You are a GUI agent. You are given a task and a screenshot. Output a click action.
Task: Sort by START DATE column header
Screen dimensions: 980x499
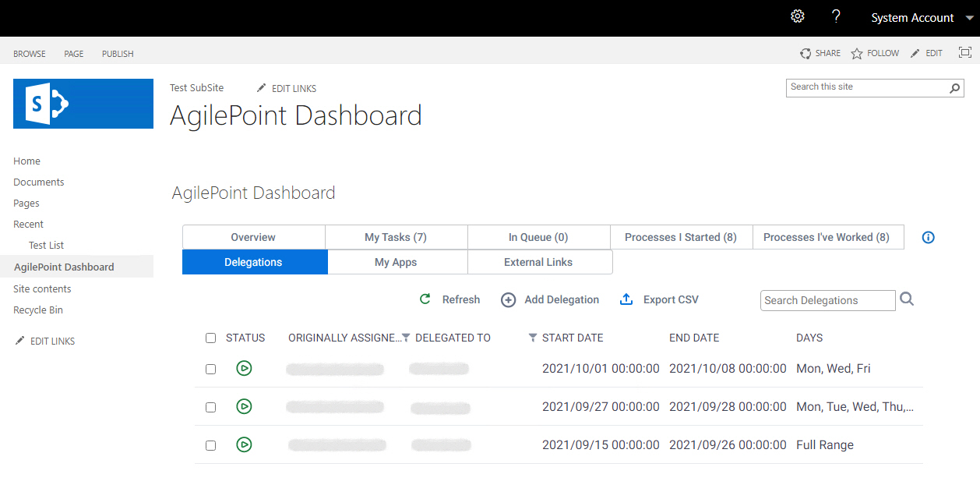[x=573, y=338]
